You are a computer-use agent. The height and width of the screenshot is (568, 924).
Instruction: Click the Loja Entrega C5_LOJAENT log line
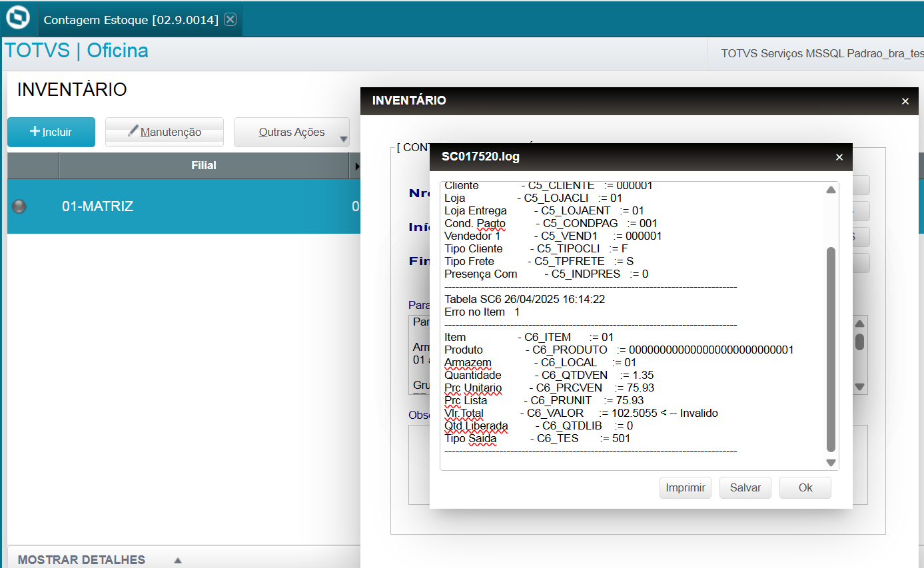click(x=544, y=210)
